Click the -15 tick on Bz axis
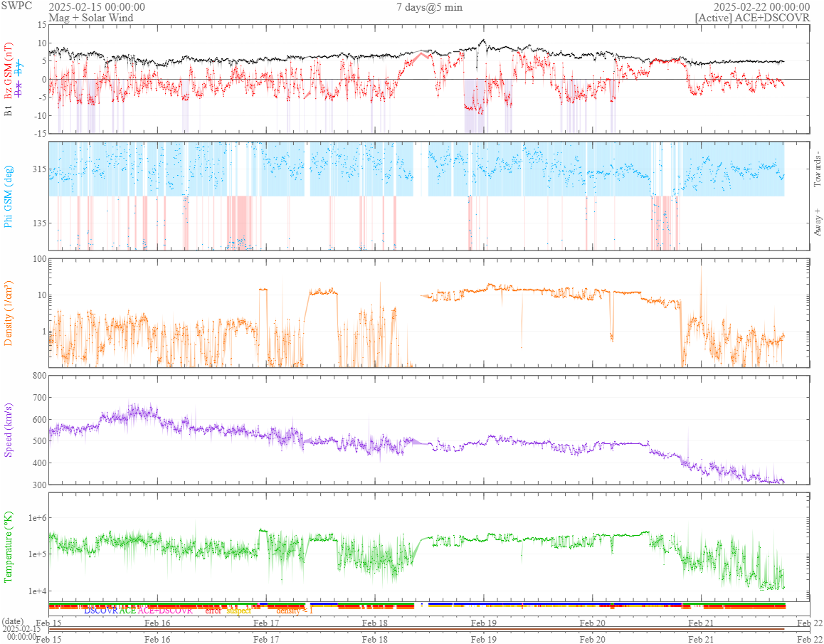 point(39,134)
